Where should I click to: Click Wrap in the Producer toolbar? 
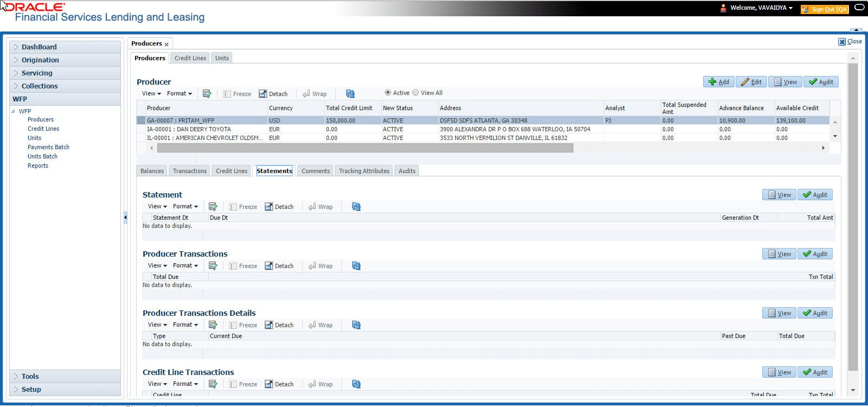coord(315,94)
